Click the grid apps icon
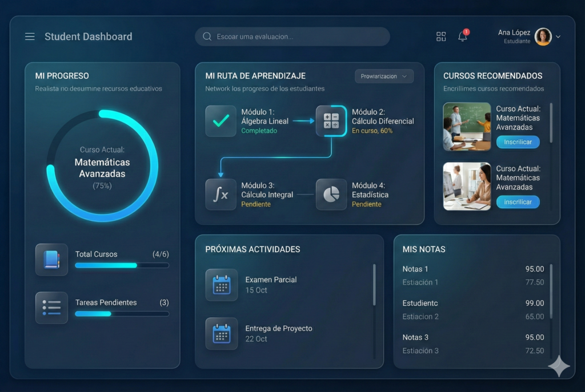This screenshot has width=585, height=392. (441, 37)
